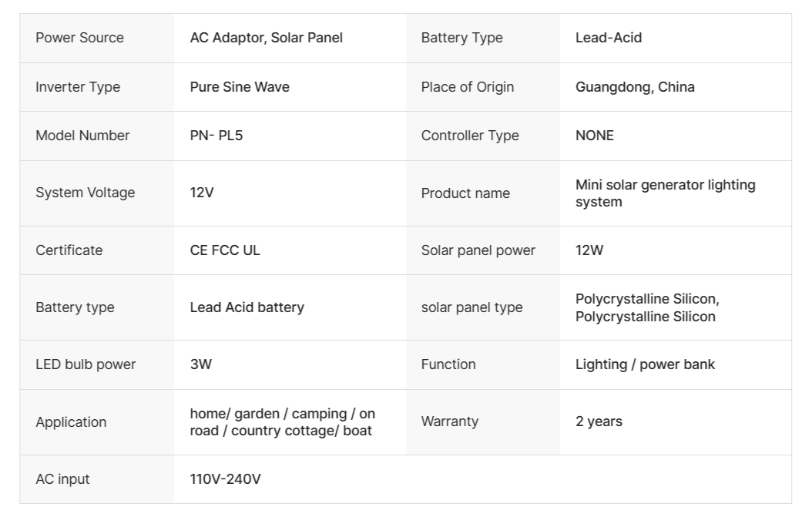Select the Lead-Acid value text
The height and width of the screenshot is (517, 812).
tap(608, 38)
